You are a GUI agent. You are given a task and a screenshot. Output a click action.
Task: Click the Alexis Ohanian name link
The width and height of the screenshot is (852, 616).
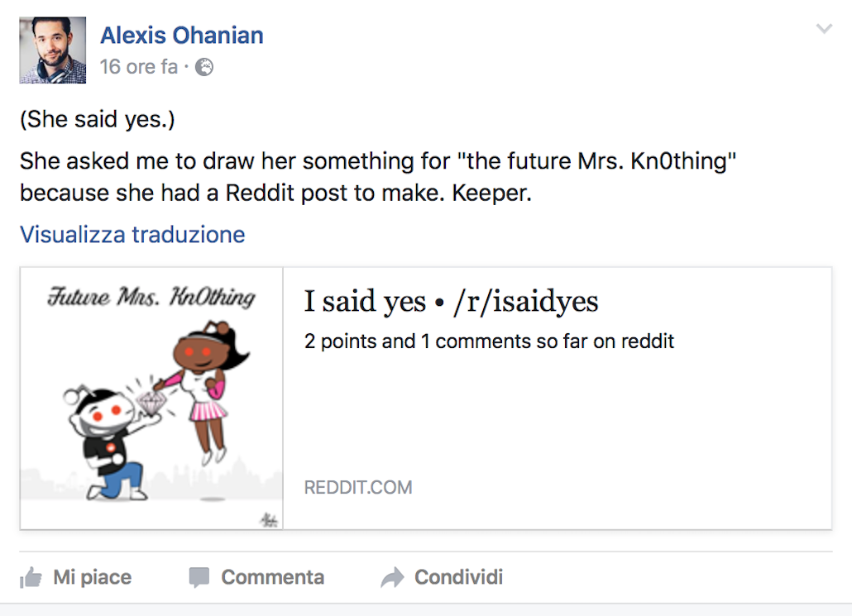click(x=182, y=36)
